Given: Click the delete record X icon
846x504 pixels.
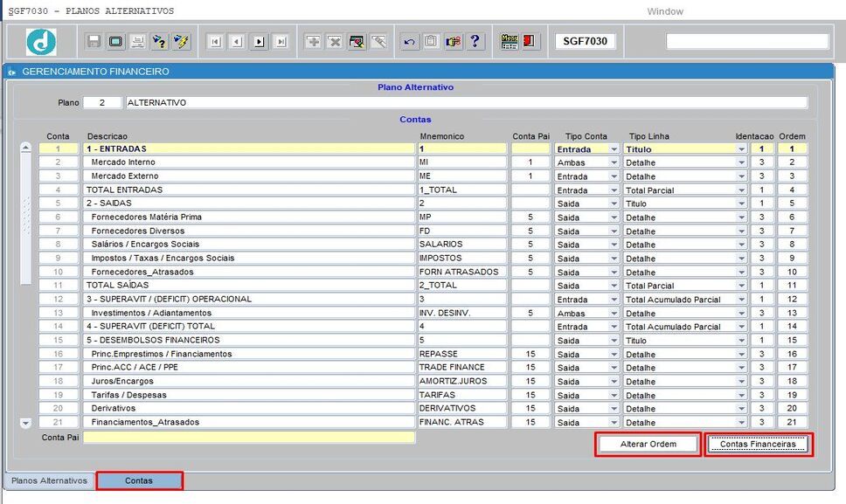Looking at the screenshot, I should (x=335, y=42).
